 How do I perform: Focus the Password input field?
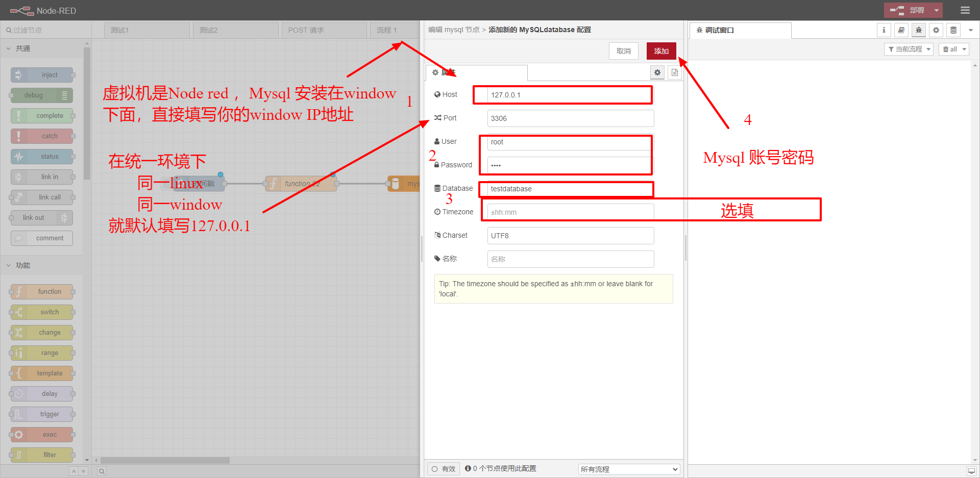tap(571, 165)
